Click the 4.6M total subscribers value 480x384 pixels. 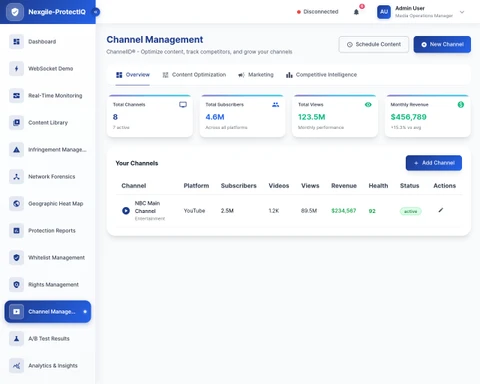tap(215, 117)
